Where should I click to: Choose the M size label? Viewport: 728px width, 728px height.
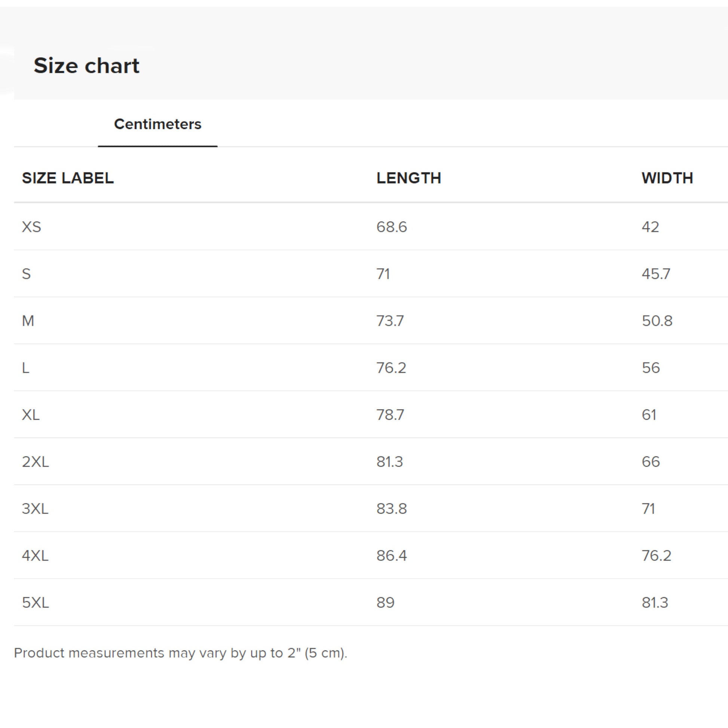28,321
